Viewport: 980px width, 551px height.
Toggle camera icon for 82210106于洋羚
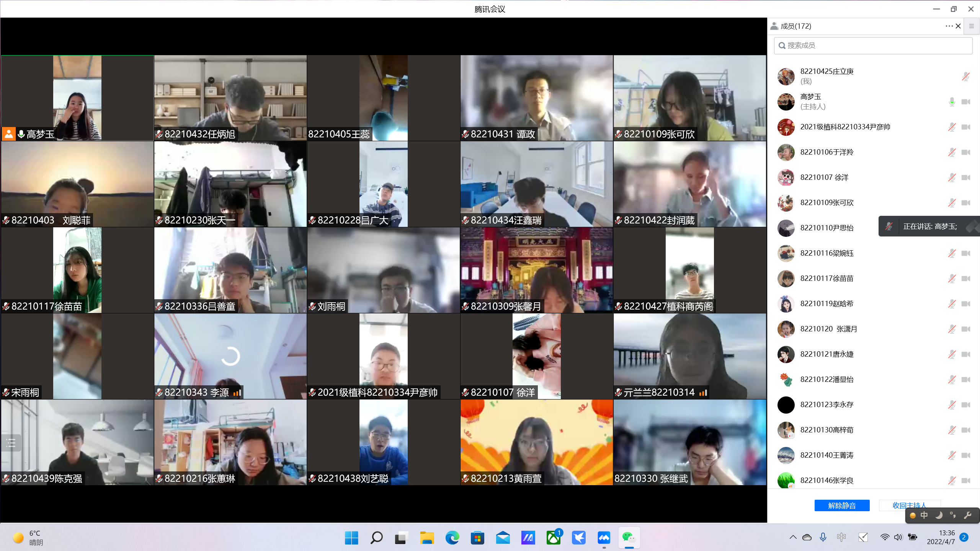pyautogui.click(x=966, y=152)
